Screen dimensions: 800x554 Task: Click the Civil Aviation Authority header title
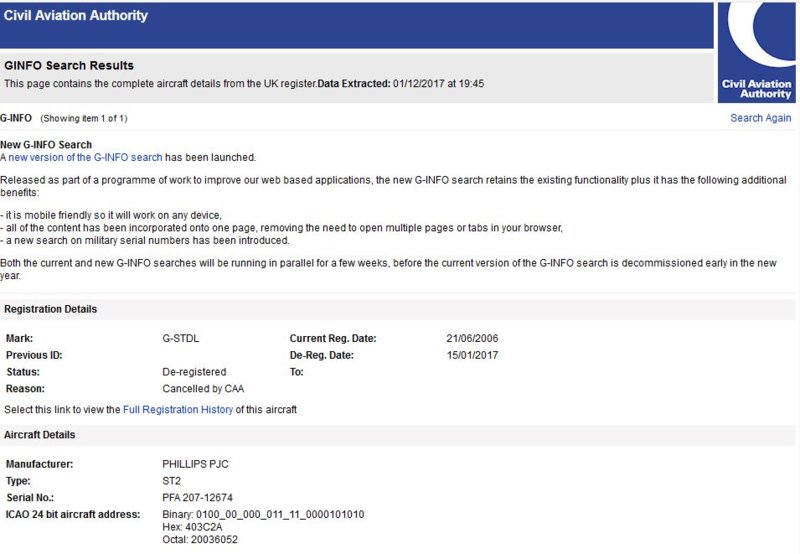76,15
